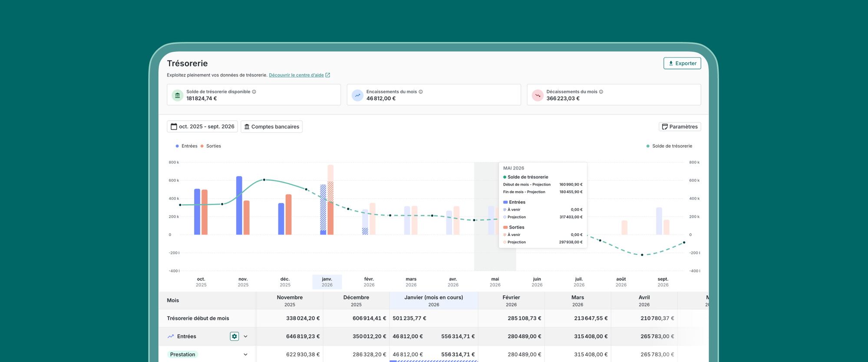Open the 'Découvrir le centre d'aide' link
This screenshot has height=362, width=868.
point(297,75)
